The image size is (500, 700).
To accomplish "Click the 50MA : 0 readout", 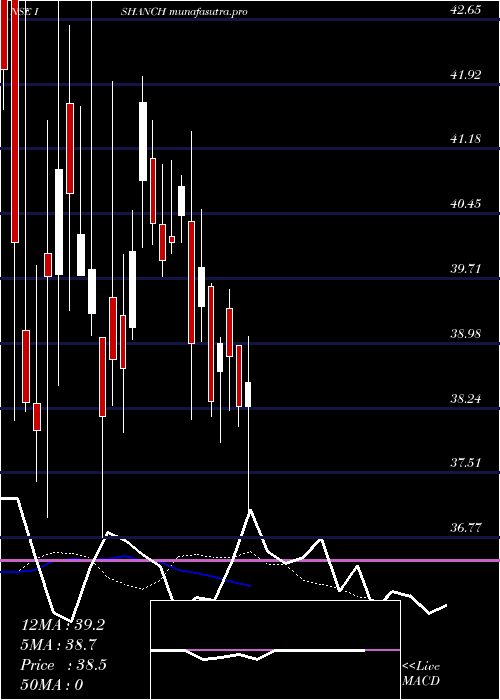I will coord(52,685).
